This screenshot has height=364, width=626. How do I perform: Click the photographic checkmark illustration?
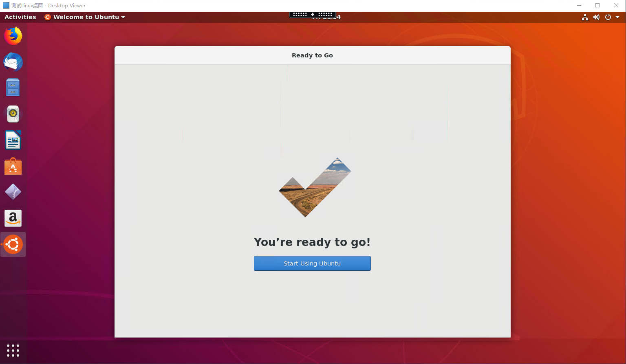[x=314, y=188]
